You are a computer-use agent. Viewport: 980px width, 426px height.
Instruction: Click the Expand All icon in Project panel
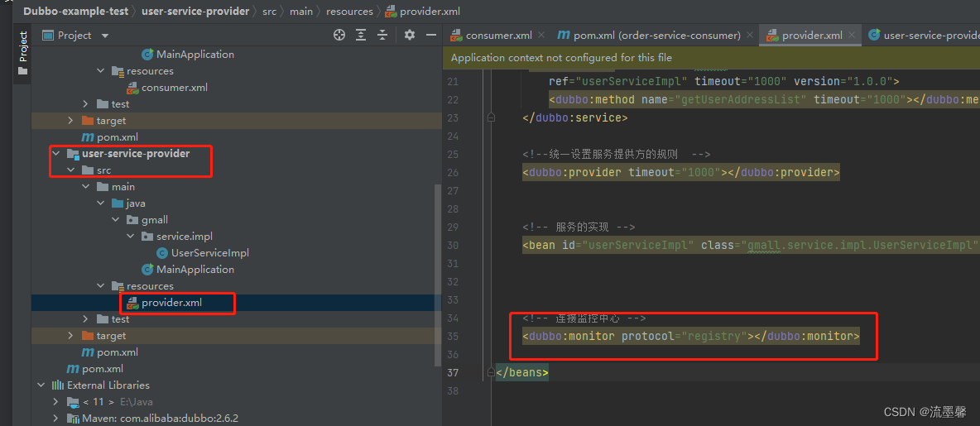point(361,35)
